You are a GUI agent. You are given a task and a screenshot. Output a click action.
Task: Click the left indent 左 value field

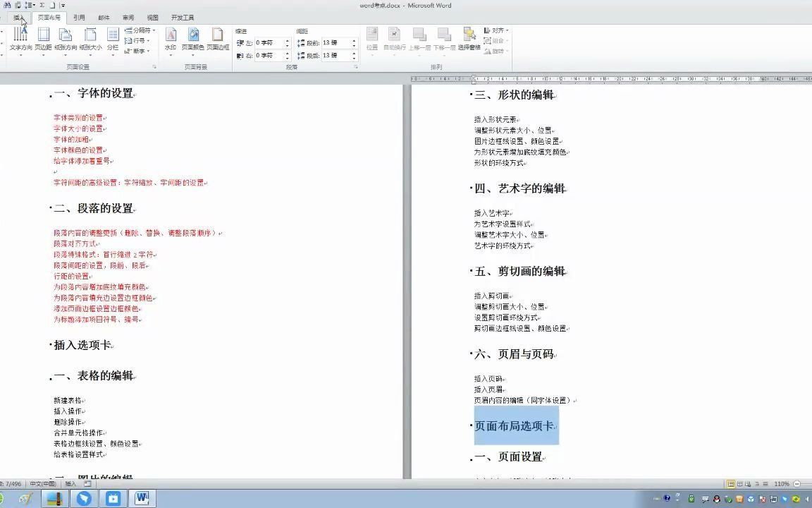269,43
